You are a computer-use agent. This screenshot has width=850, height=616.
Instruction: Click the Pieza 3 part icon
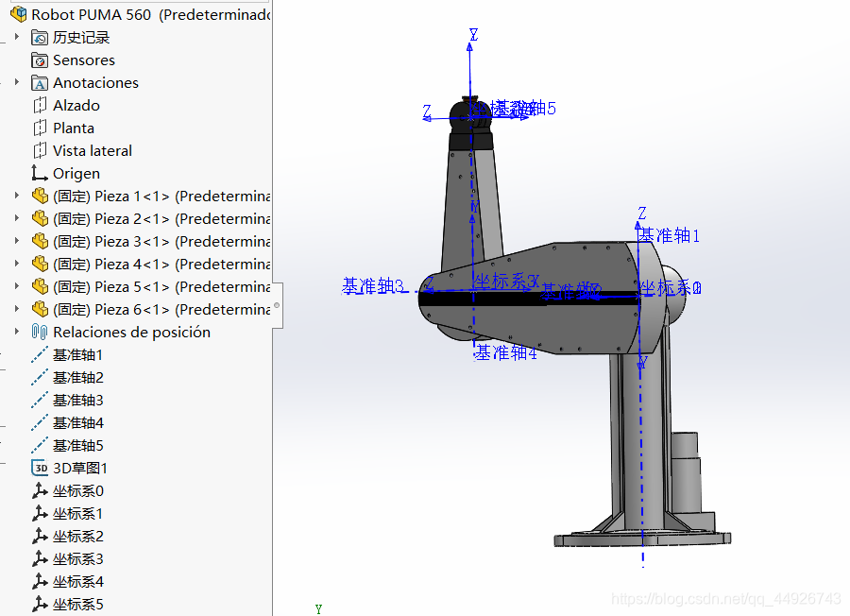40,241
